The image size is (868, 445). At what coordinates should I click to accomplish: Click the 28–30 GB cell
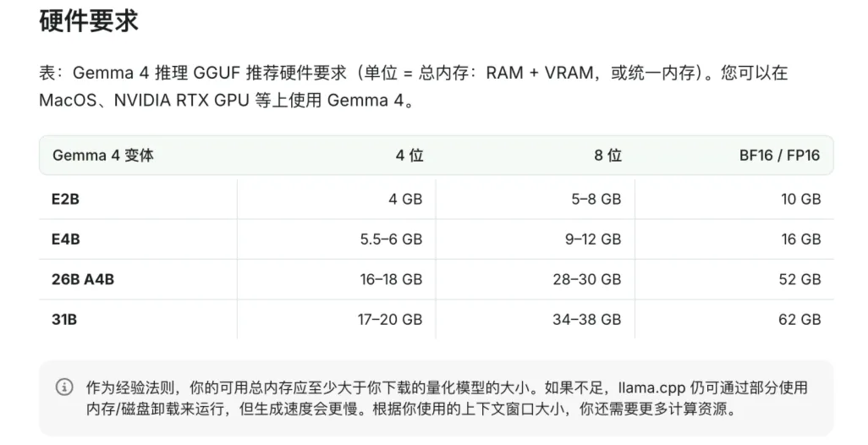pyautogui.click(x=586, y=279)
